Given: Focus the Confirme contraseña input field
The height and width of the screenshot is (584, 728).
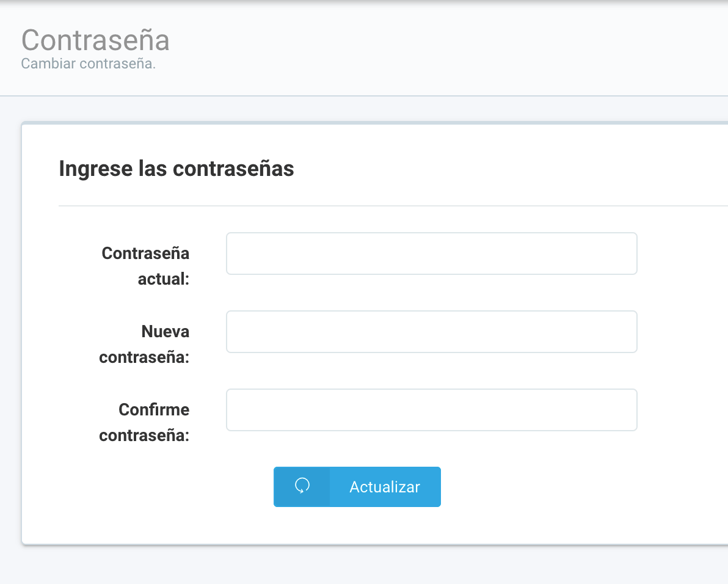Looking at the screenshot, I should pos(431,409).
